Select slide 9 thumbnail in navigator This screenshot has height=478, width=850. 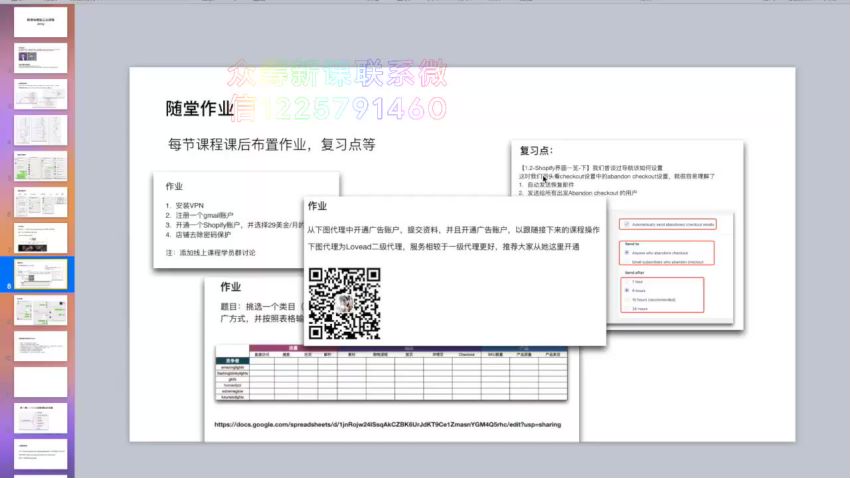pos(40,310)
